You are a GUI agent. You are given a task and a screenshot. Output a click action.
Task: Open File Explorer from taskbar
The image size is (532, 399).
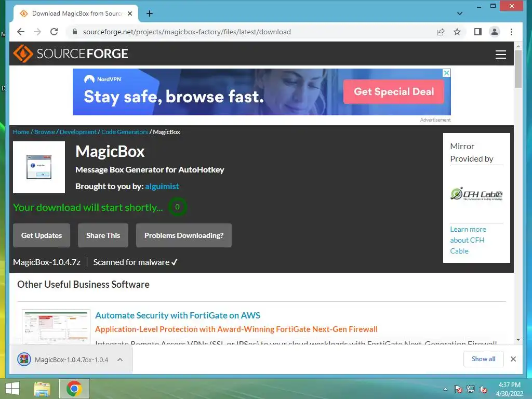[x=42, y=389]
